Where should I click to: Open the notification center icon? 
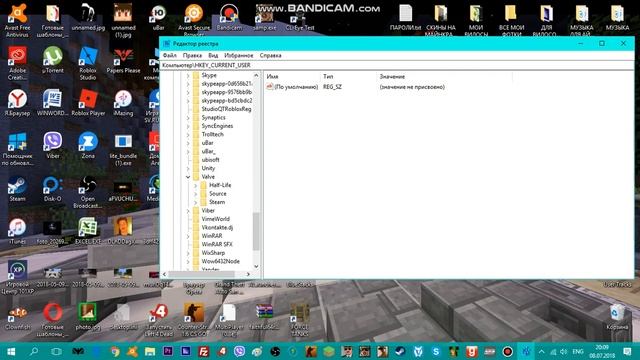click(627, 351)
